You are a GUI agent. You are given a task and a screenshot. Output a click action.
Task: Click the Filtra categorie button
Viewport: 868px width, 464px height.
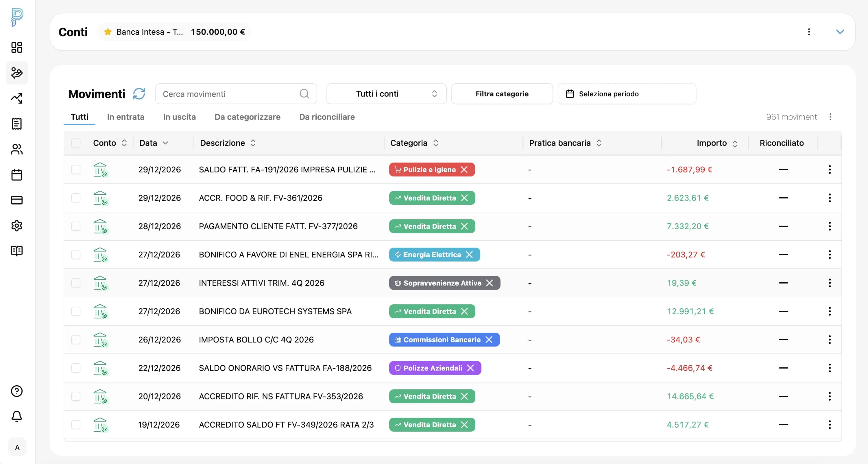tap(502, 94)
